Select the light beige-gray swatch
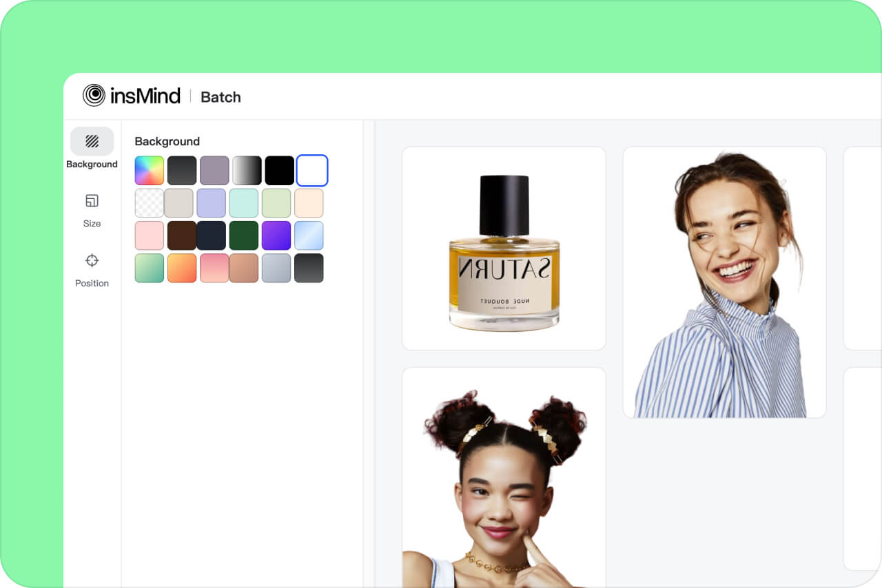 (178, 203)
